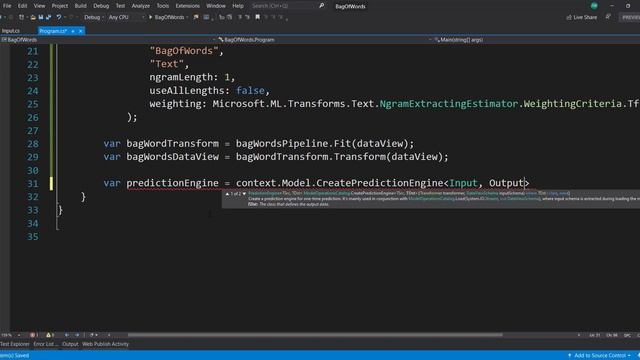Viewport: 640px width, 360px height.
Task: Click the Save All icon
Action: pyautogui.click(x=48, y=17)
